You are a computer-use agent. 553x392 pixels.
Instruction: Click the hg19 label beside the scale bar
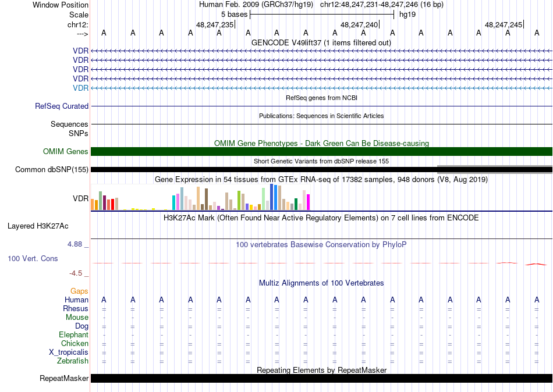point(407,15)
